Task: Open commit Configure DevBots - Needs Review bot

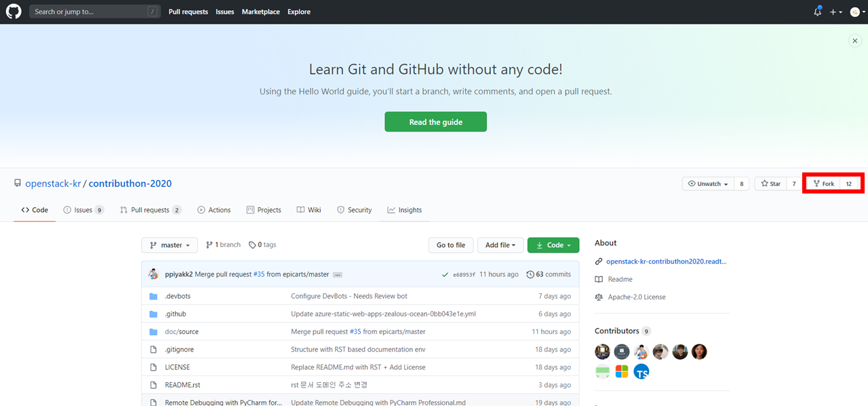Action: tap(349, 296)
